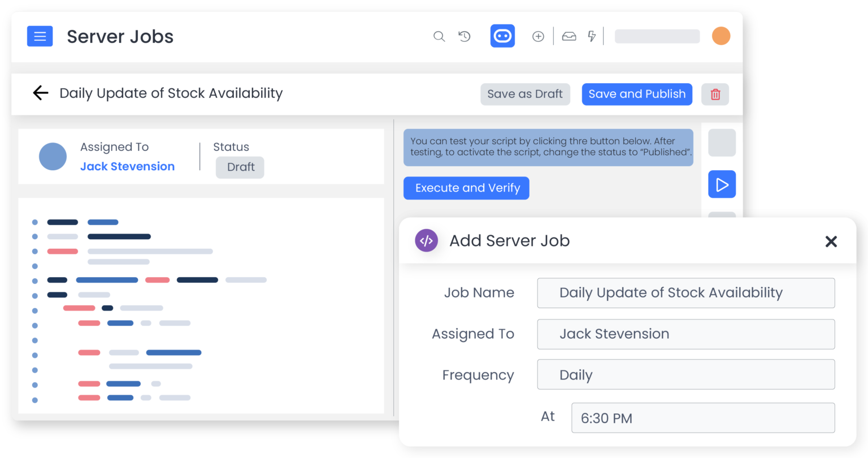This screenshot has height=458, width=868.
Task: Open Jack Stevension's profile link
Action: 127,166
